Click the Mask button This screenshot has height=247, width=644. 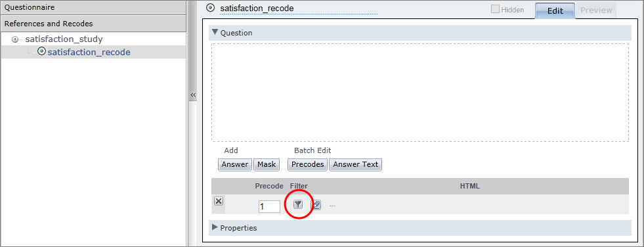(267, 164)
